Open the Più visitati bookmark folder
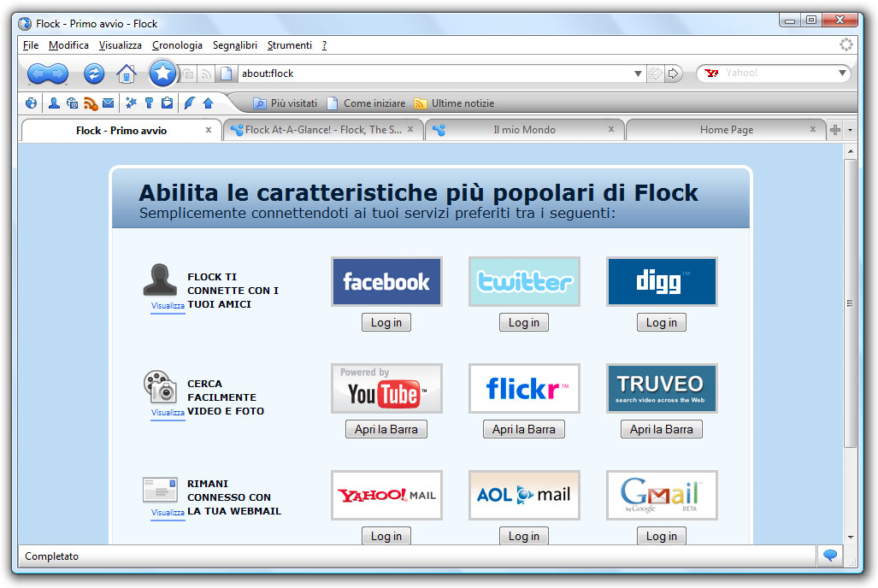The height and width of the screenshot is (588, 878). click(285, 103)
